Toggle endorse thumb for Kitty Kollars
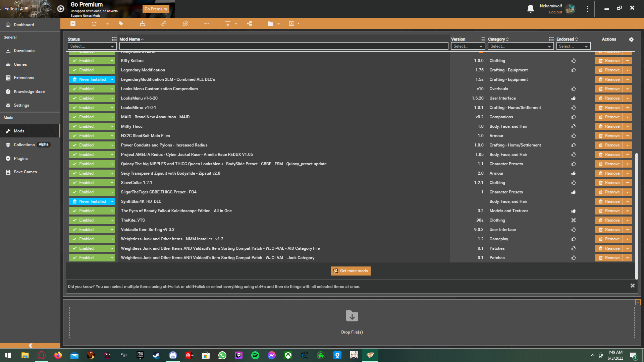This screenshot has width=644, height=362. [x=574, y=61]
